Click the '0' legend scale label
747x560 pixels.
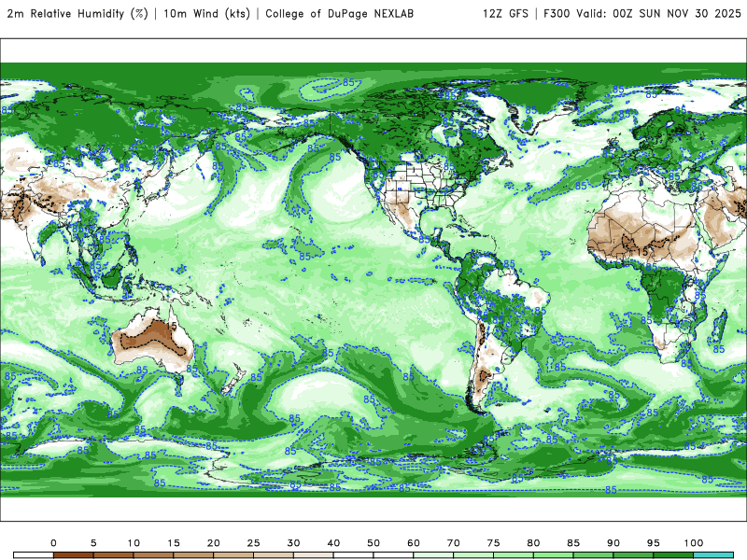click(x=53, y=543)
